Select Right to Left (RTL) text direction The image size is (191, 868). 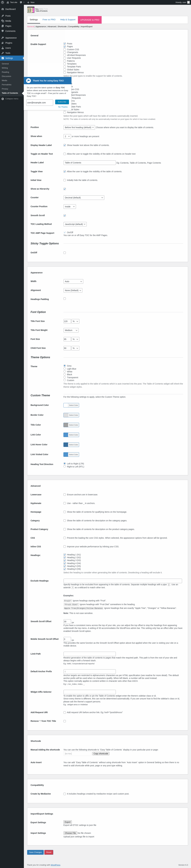(65, 467)
